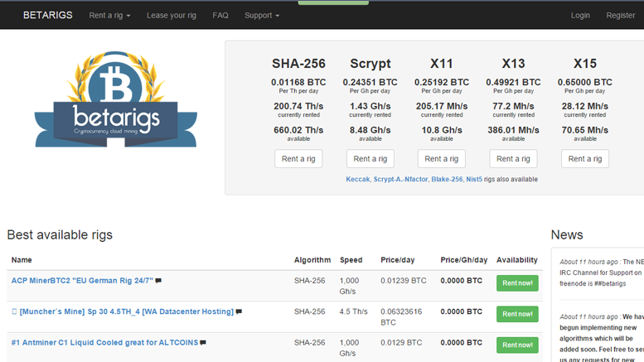Rent a rig under X15
This screenshot has width=644, height=362.
pyautogui.click(x=585, y=159)
